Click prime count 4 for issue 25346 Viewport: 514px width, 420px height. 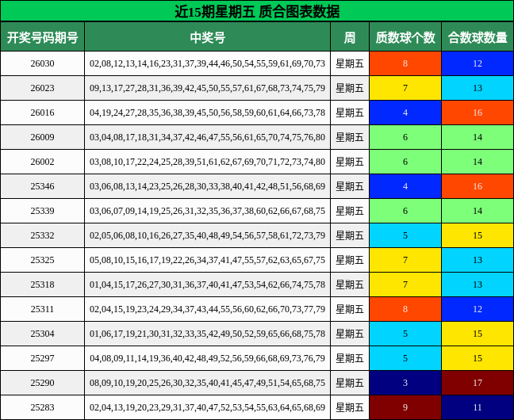coord(405,186)
